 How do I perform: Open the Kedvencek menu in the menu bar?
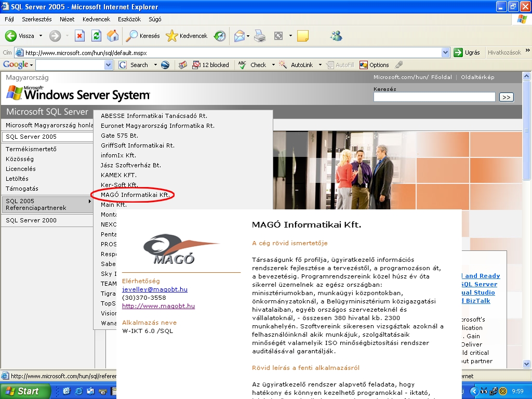point(96,19)
